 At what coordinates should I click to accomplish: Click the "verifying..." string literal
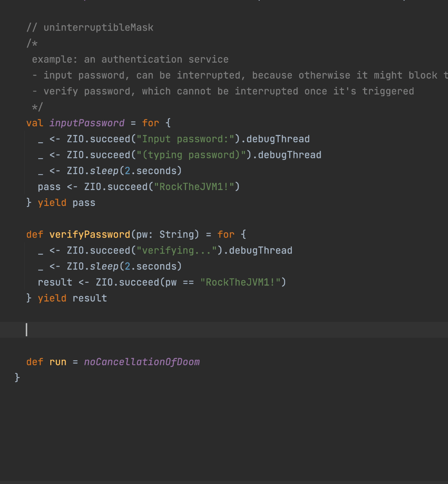[177, 251]
